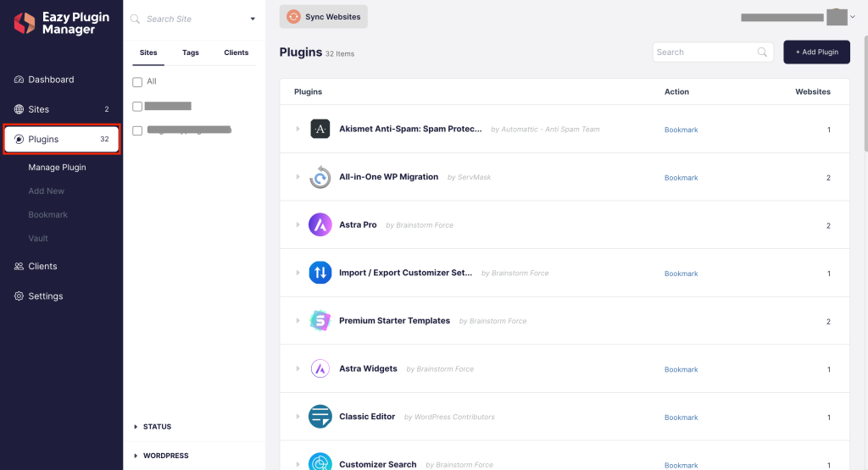
Task: Switch to the Clients tab
Action: pos(236,53)
